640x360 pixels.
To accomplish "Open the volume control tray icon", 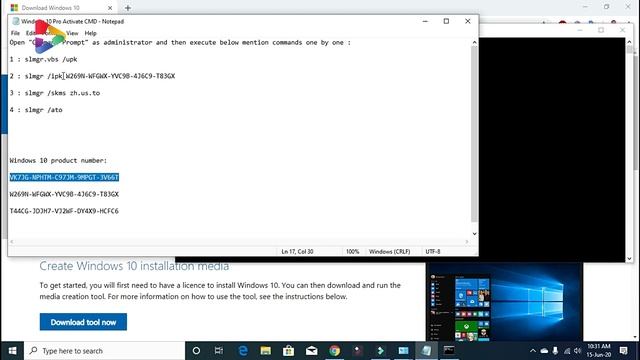I will pos(577,351).
